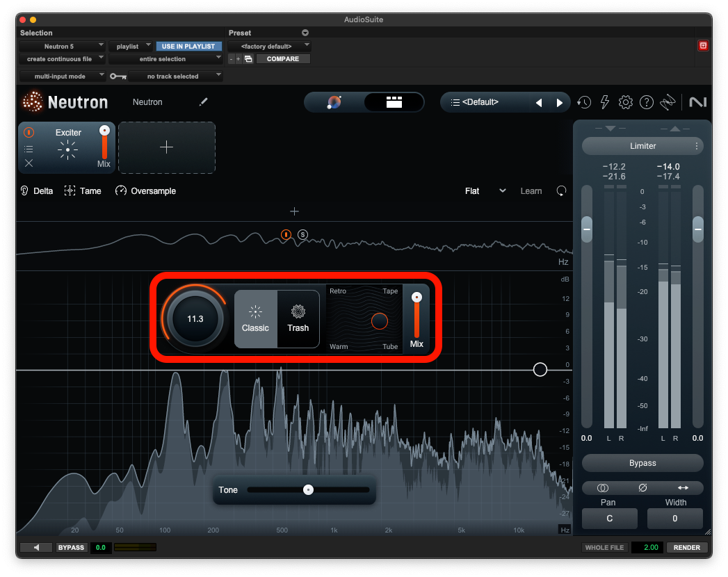Image resolution: width=728 pixels, height=577 pixels.
Task: Click the exciter blend XY pad dot
Action: point(380,321)
